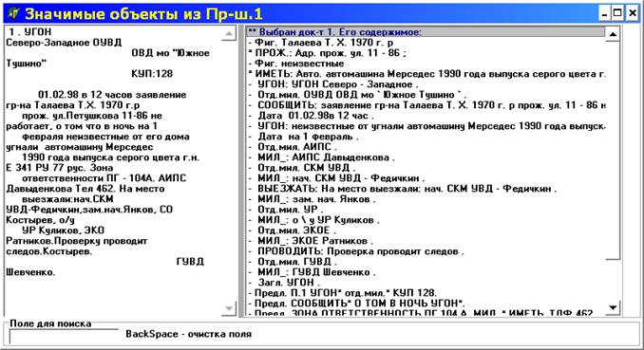The image size is (644, 350).
Task: Close the Значимые объекты window
Action: tap(632, 13)
